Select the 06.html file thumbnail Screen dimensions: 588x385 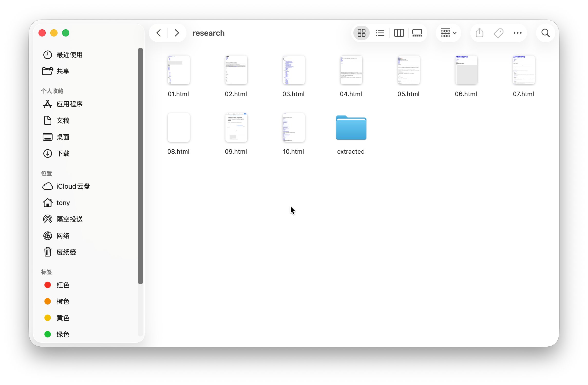click(466, 70)
